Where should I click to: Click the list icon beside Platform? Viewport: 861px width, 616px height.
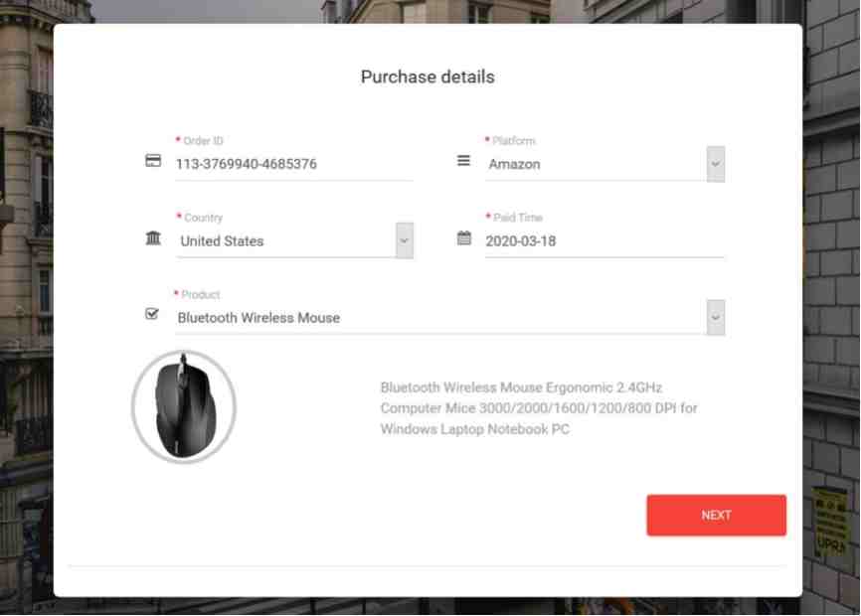(463, 160)
